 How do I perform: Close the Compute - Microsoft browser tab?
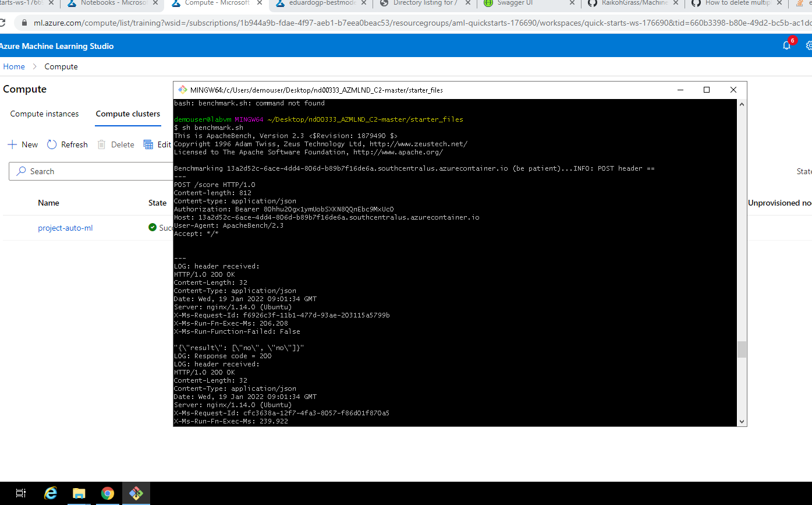[259, 3]
